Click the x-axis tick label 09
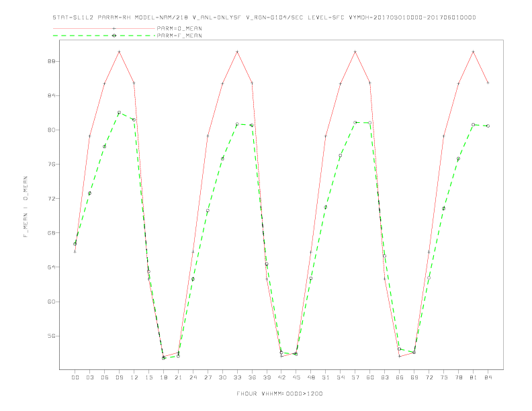The width and height of the screenshot is (532, 411). tap(119, 377)
